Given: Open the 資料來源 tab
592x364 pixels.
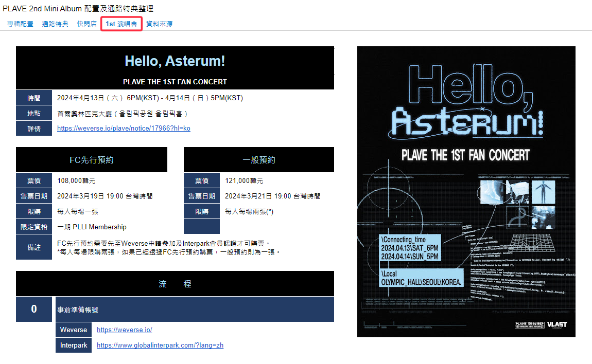Looking at the screenshot, I should pyautogui.click(x=160, y=24).
